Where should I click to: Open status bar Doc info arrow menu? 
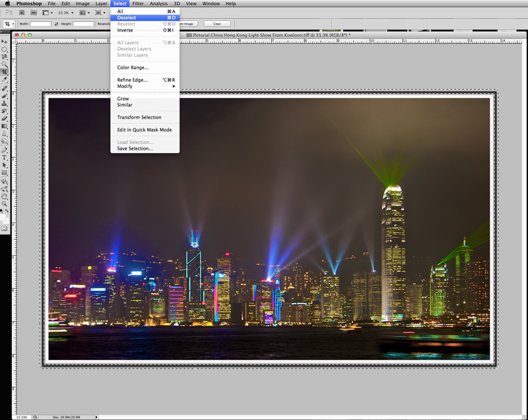click(x=98, y=417)
